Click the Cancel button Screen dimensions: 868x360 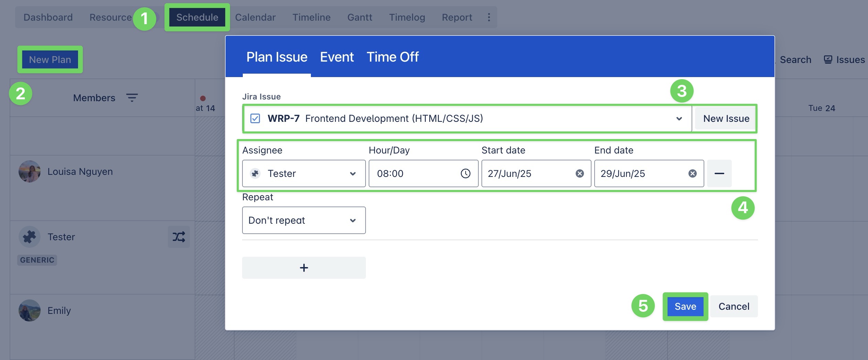coord(734,306)
